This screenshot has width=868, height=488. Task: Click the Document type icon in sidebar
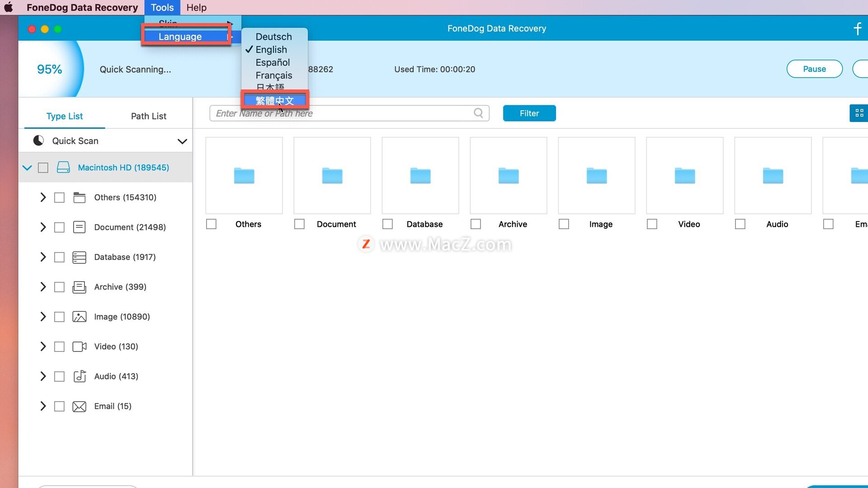pyautogui.click(x=79, y=227)
